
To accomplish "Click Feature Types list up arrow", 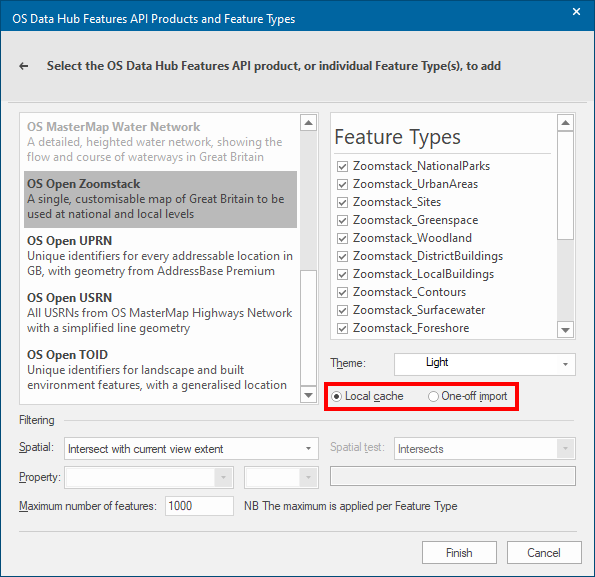I will pos(565,123).
